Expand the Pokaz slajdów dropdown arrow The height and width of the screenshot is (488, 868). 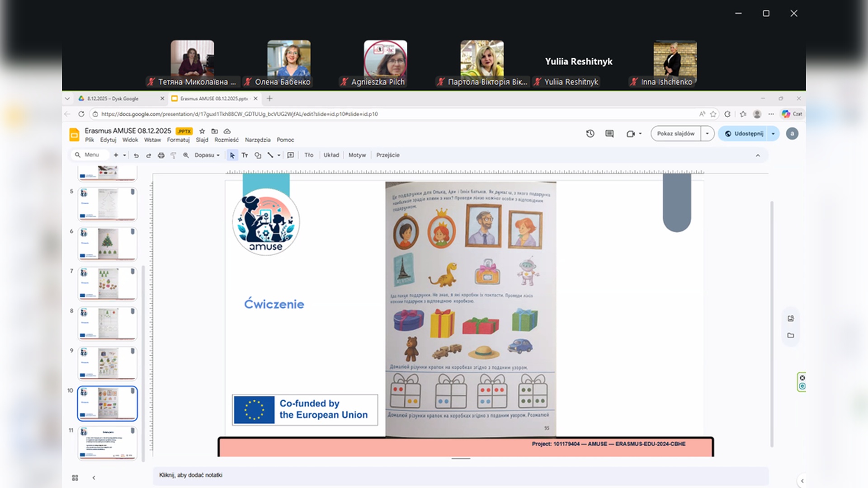(707, 134)
